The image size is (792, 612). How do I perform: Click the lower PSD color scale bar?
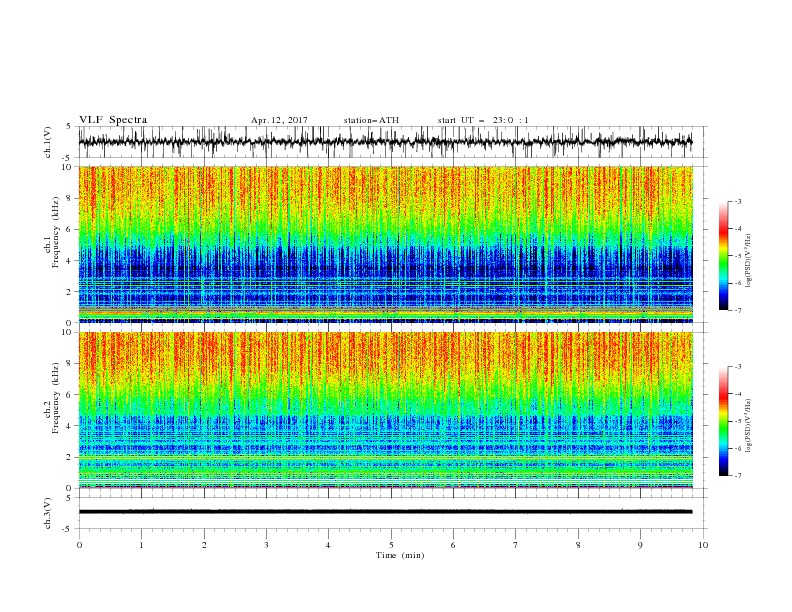pyautogui.click(x=724, y=421)
